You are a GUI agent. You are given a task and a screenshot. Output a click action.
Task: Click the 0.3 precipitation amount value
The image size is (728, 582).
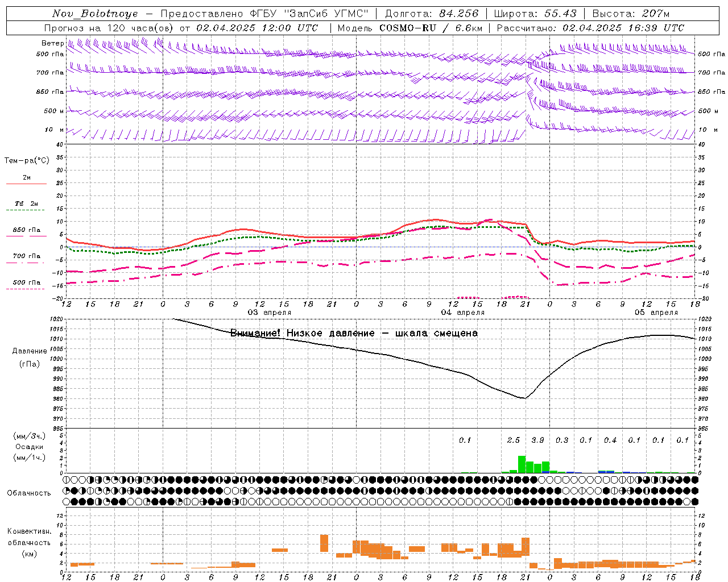562,440
